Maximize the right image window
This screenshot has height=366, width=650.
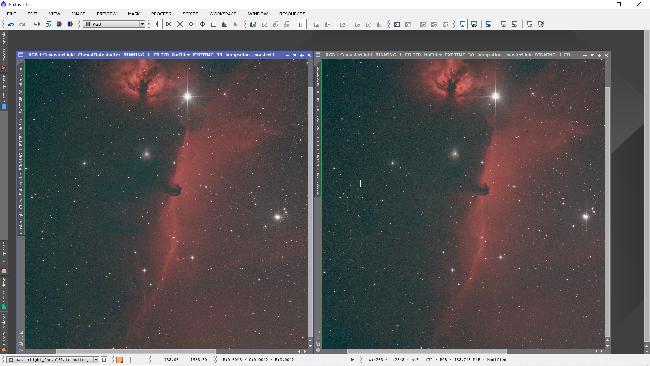click(x=599, y=55)
